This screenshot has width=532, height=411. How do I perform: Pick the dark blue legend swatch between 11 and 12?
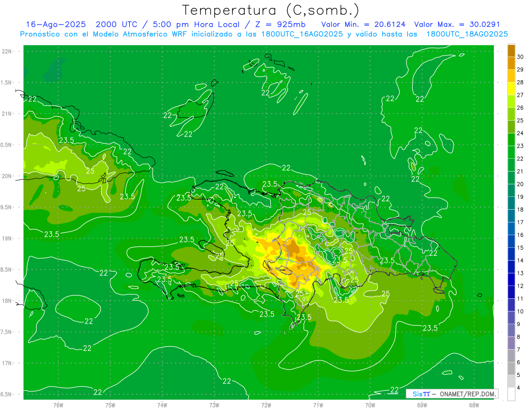click(511, 292)
